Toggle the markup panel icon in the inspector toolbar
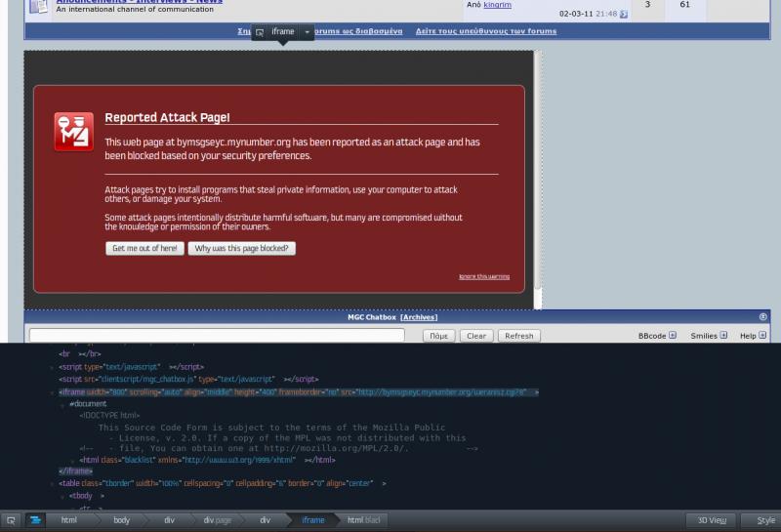 pyautogui.click(x=34, y=520)
